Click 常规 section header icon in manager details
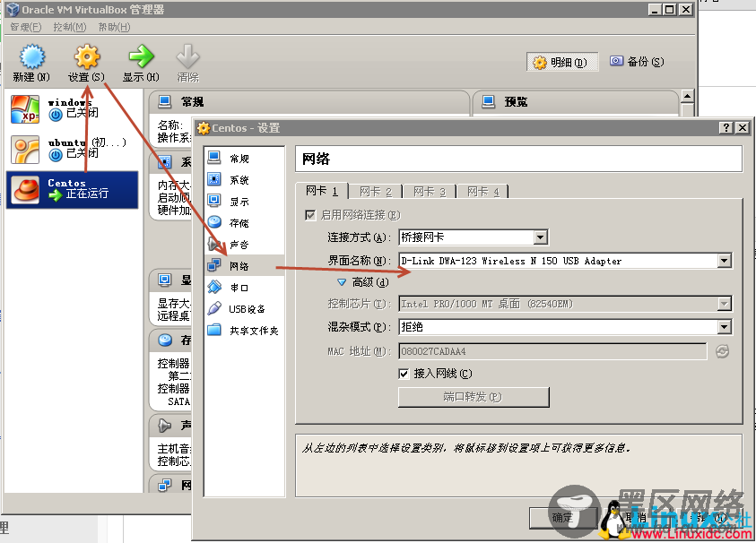The image size is (756, 543). tap(165, 101)
